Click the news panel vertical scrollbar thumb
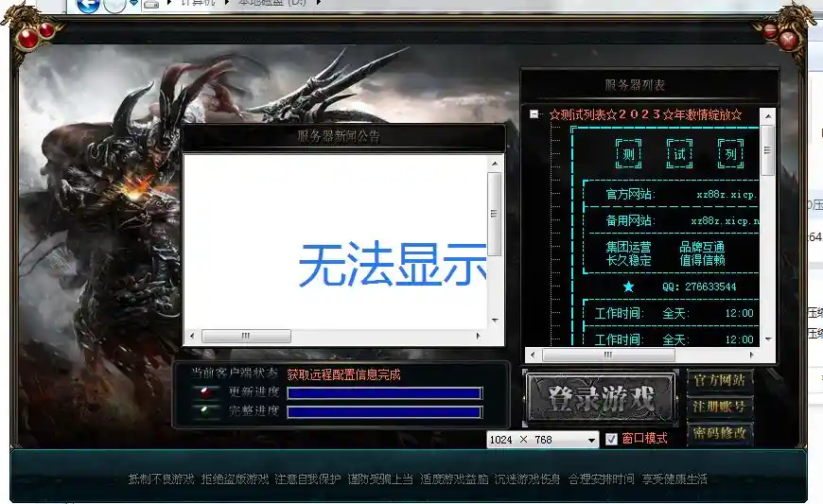This screenshot has width=823, height=504. [x=494, y=214]
